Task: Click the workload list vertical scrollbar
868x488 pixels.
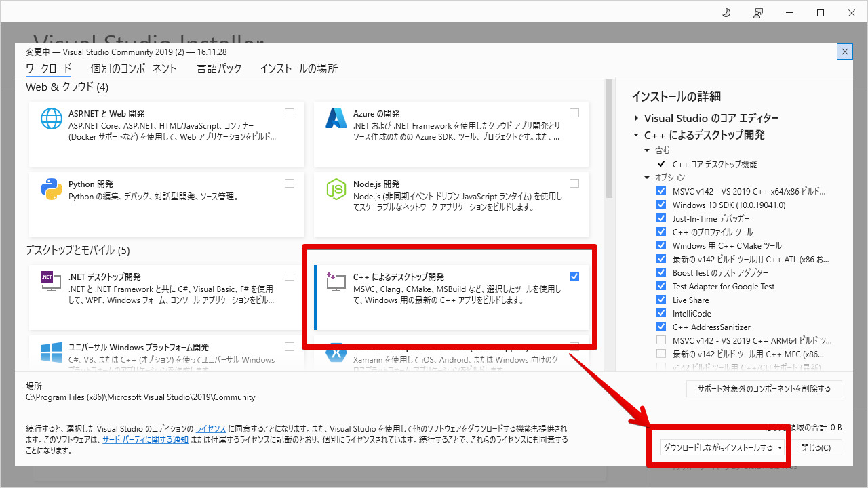Action: (x=609, y=138)
